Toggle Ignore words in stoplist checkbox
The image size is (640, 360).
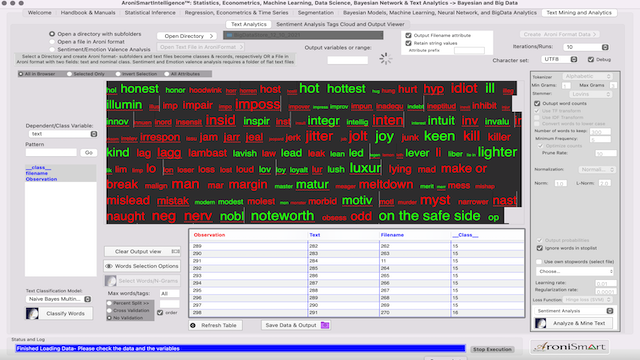click(540, 248)
